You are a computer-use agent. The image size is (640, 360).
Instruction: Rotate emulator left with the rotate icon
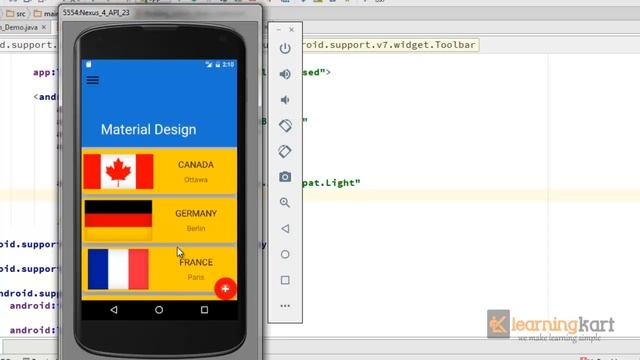[x=285, y=125]
